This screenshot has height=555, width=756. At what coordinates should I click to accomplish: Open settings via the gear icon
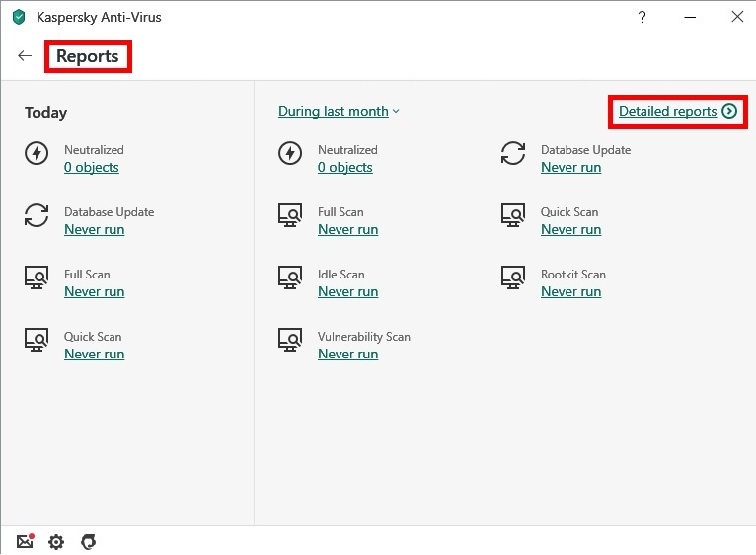[x=56, y=541]
